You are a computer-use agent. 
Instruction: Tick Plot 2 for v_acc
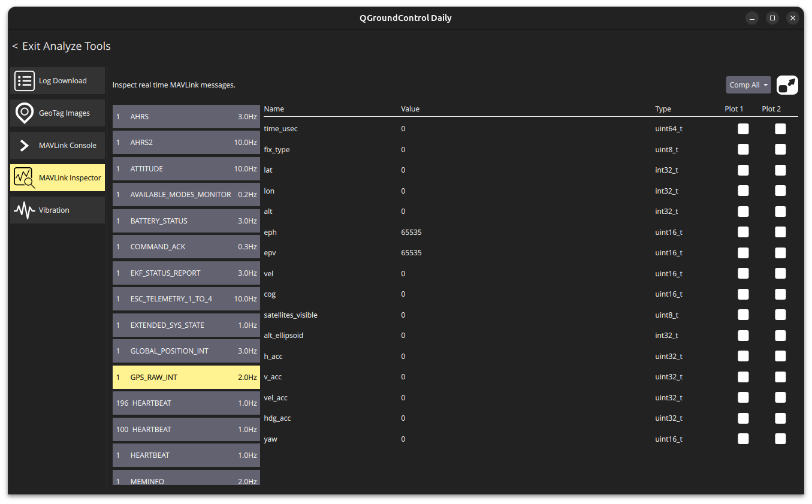[x=780, y=377]
